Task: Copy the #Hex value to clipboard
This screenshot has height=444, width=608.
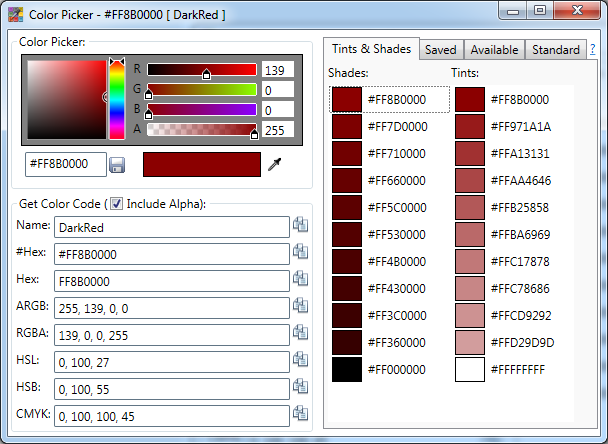Action: [300, 253]
